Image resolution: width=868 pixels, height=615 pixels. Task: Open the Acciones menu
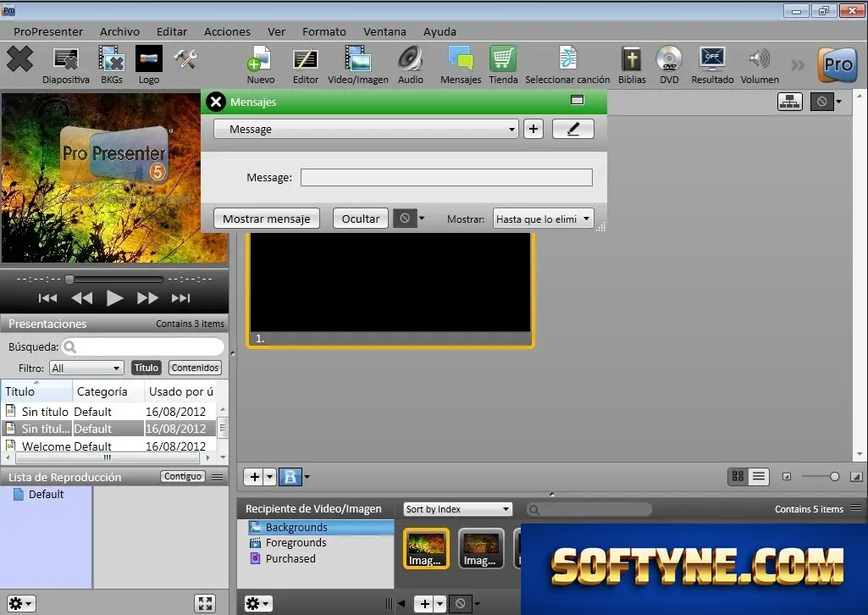point(227,31)
